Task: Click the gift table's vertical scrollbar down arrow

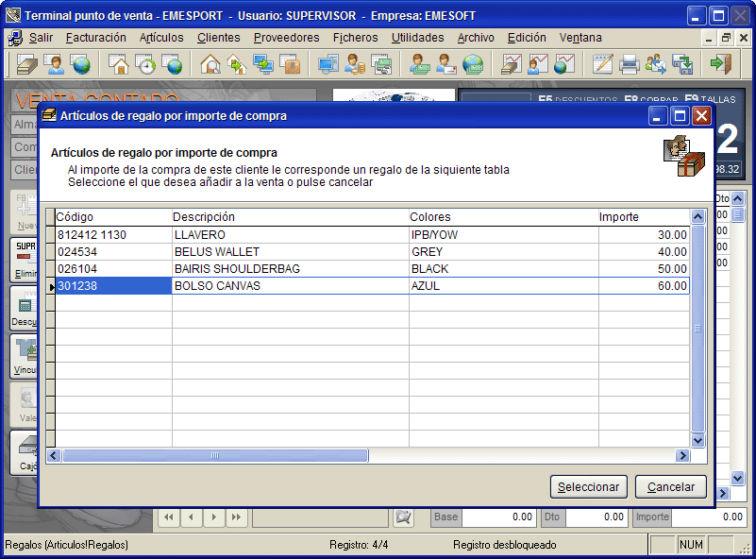Action: pos(698,440)
